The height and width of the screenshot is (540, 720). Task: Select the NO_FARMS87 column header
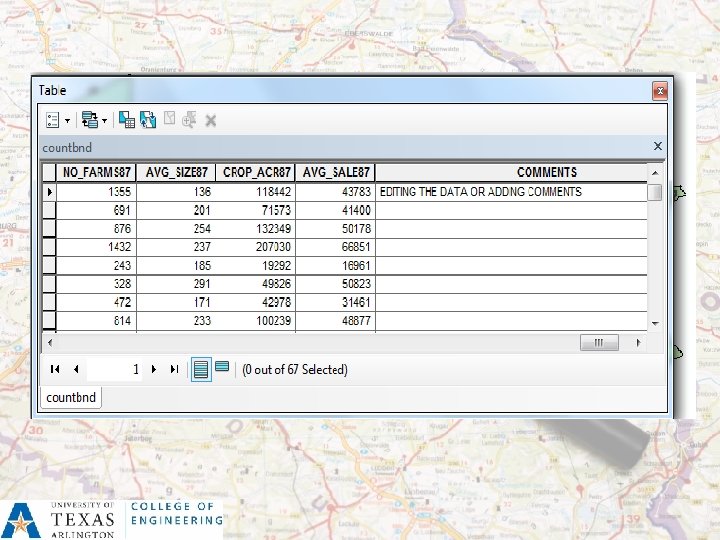tap(96, 172)
